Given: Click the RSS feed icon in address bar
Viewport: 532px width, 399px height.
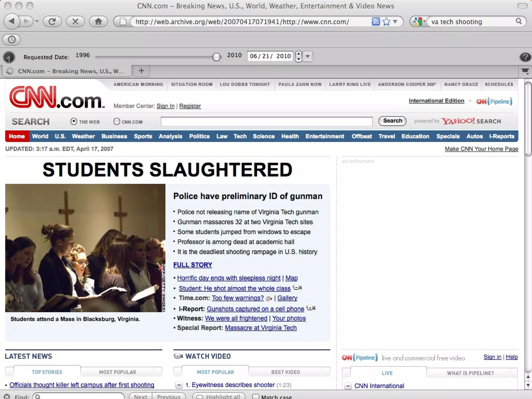Looking at the screenshot, I should click(376, 22).
